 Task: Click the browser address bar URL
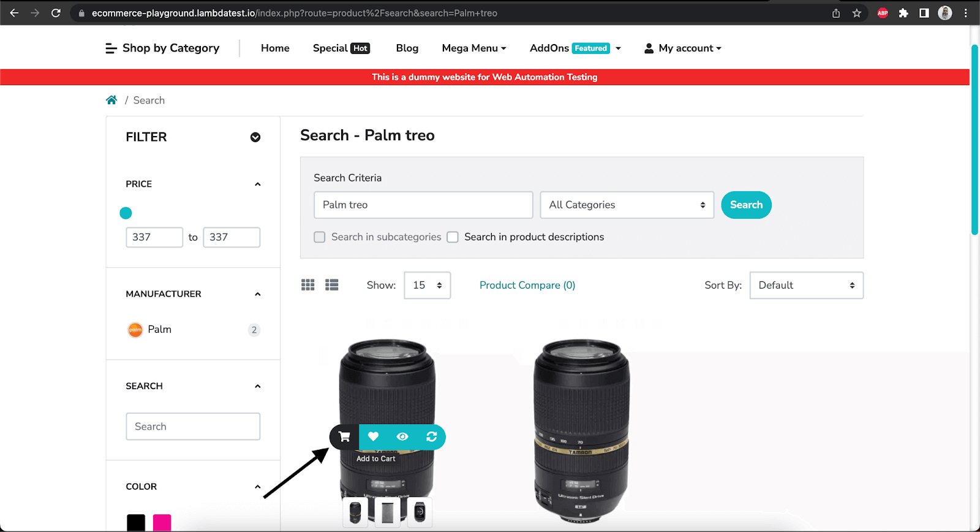[x=295, y=13]
